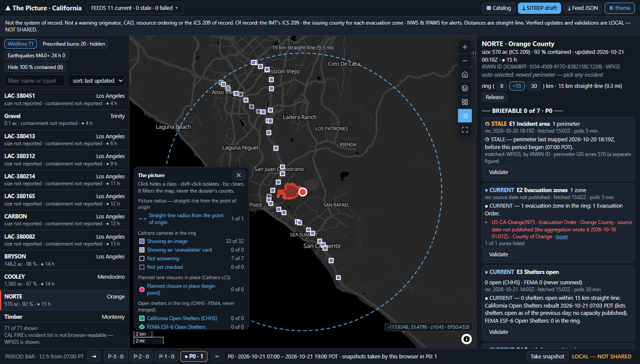The width and height of the screenshot is (640, 364).
Task: Toggle Hide 100 % contained filter
Action: pos(35,67)
